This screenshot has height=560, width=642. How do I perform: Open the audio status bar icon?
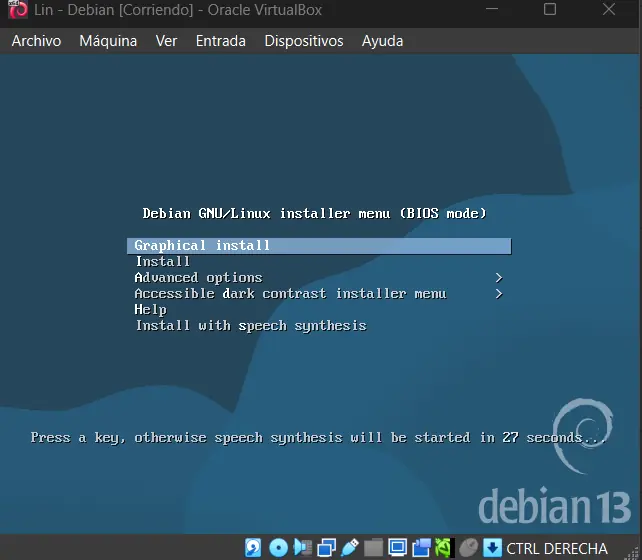pyautogui.click(x=302, y=548)
